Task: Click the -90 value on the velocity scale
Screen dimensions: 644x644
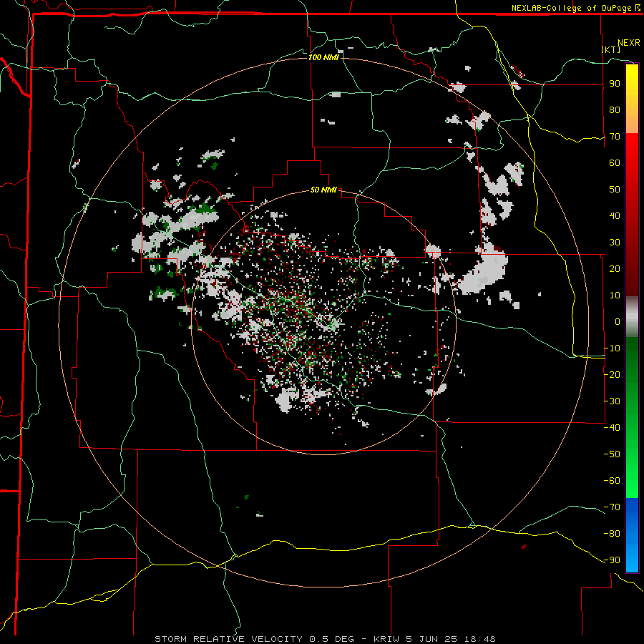Action: coord(612,560)
